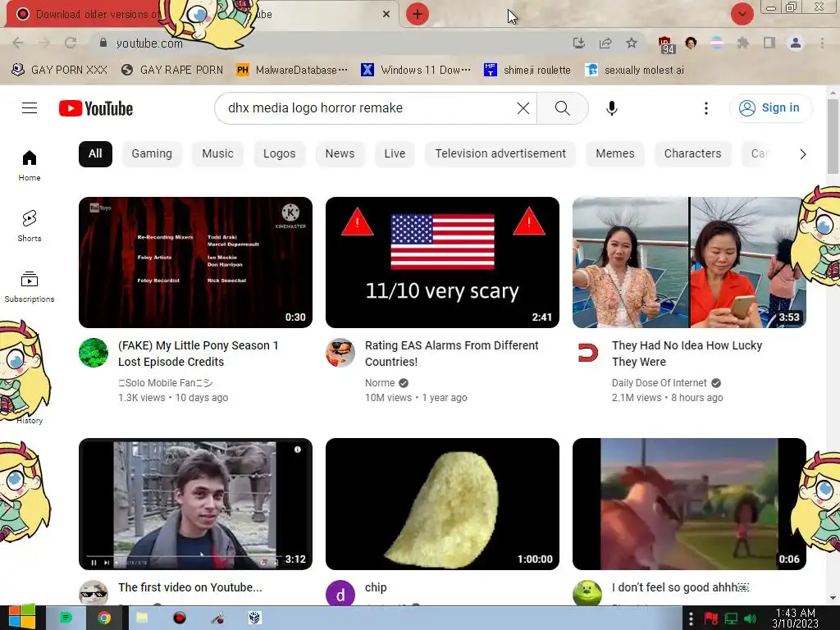The image size is (840, 630).
Task: Open the Extensions puzzle icon
Action: pyautogui.click(x=743, y=43)
